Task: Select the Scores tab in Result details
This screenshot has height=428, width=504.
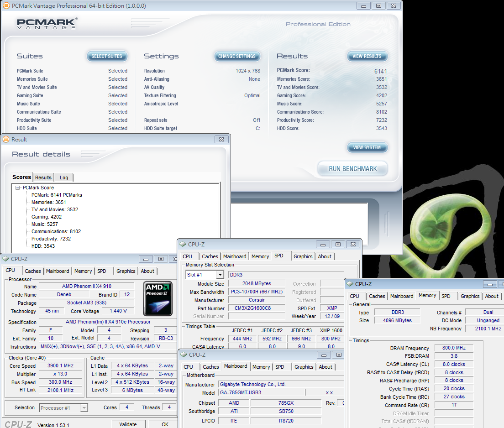Action: point(21,177)
